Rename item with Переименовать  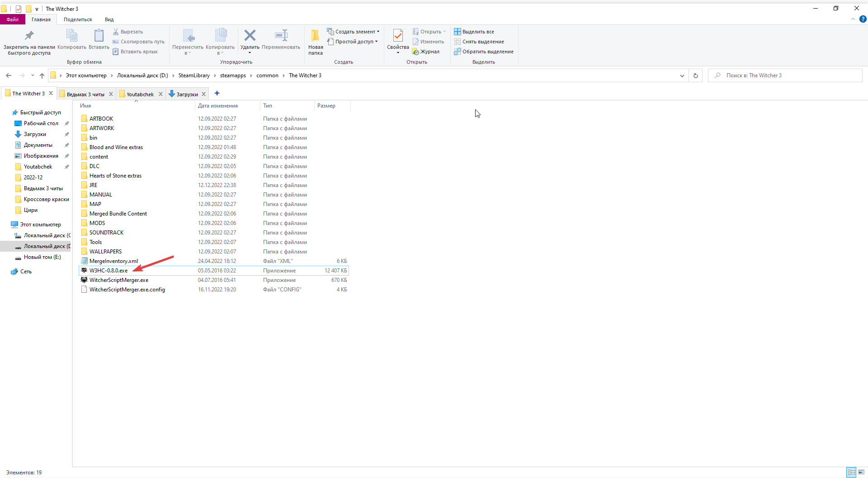pos(281,39)
